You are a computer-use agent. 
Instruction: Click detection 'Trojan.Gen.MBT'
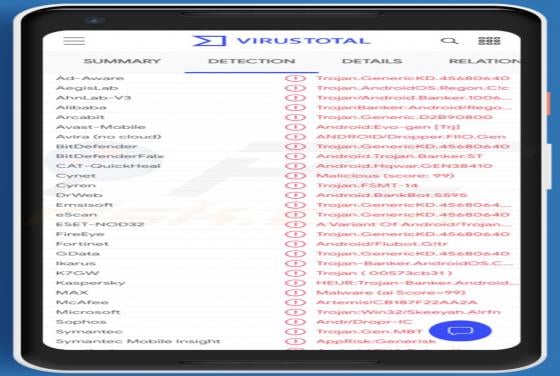(x=369, y=332)
